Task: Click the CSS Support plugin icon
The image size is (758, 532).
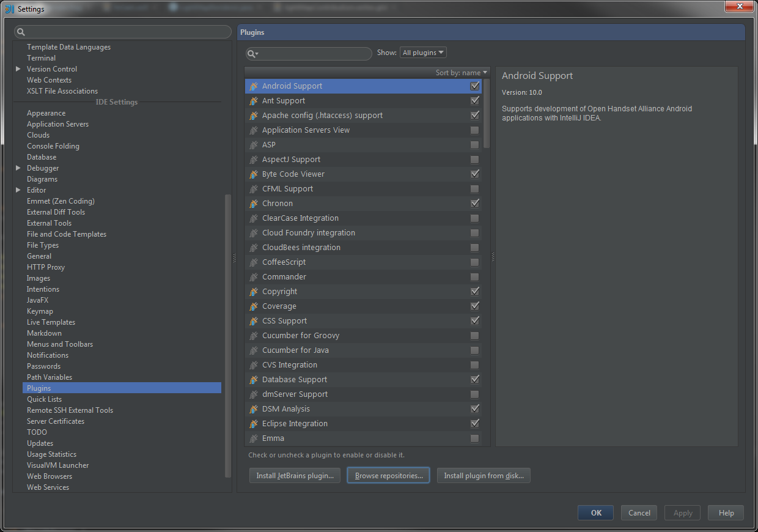Action: click(254, 321)
